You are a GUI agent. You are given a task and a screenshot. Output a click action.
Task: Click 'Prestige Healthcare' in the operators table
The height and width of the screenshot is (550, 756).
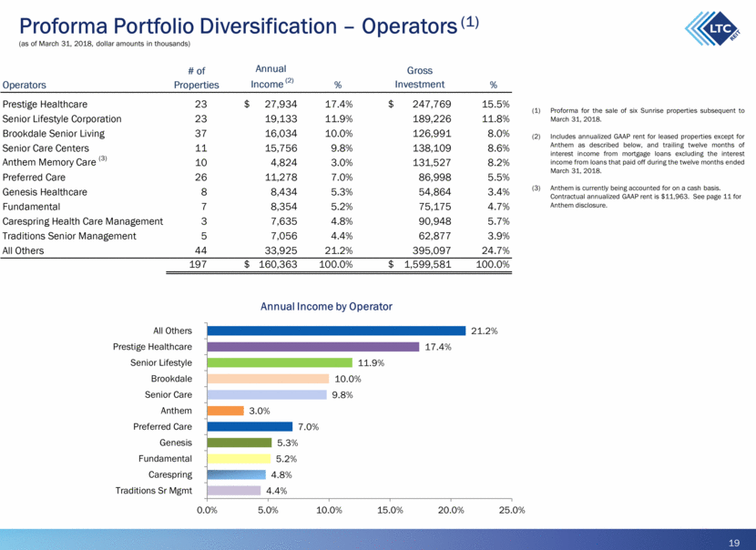point(45,104)
